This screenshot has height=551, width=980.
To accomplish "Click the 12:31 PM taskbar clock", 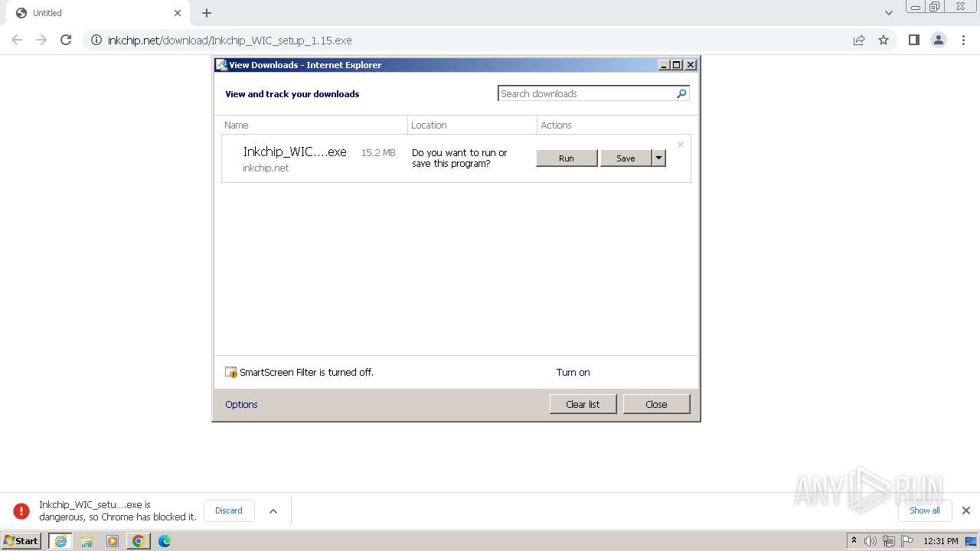I will (x=941, y=541).
